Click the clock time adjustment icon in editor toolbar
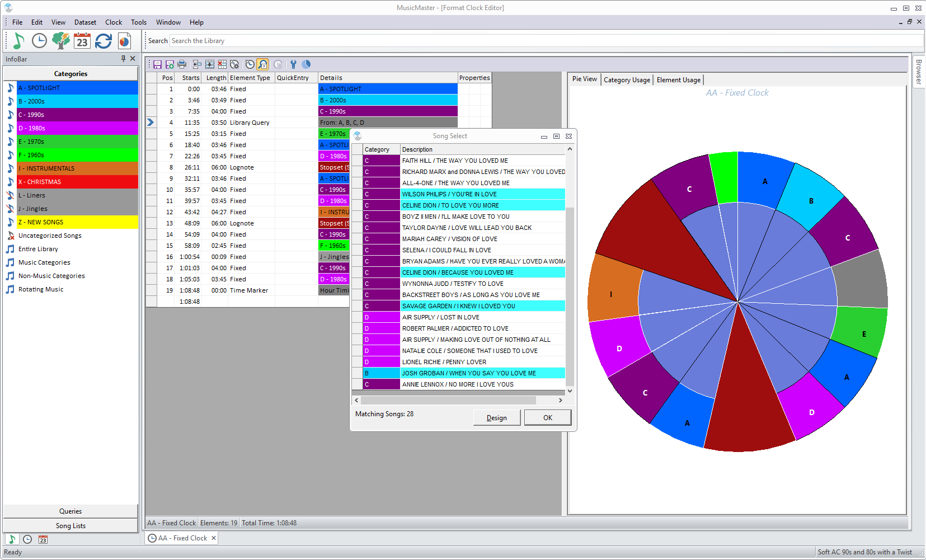The image size is (926, 560). click(250, 64)
